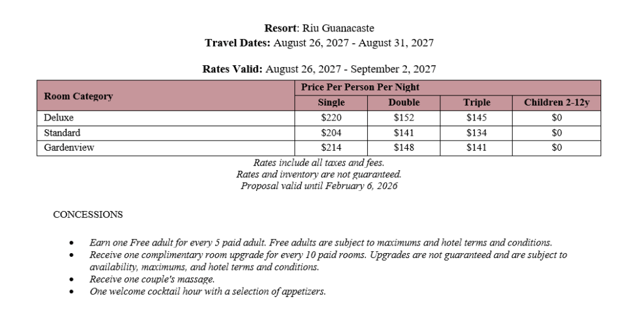Click the Standard single price $204
Image resolution: width=644 pixels, height=319 pixels.
pos(331,132)
